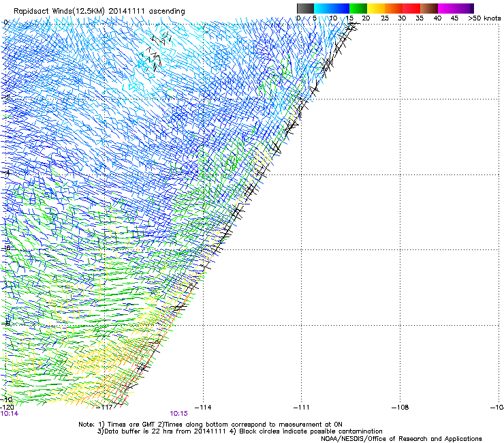This screenshot has width=504, height=443.
Task: Click the cyan-to-blue 5-15 knots gradient band
Action: pos(332,8)
